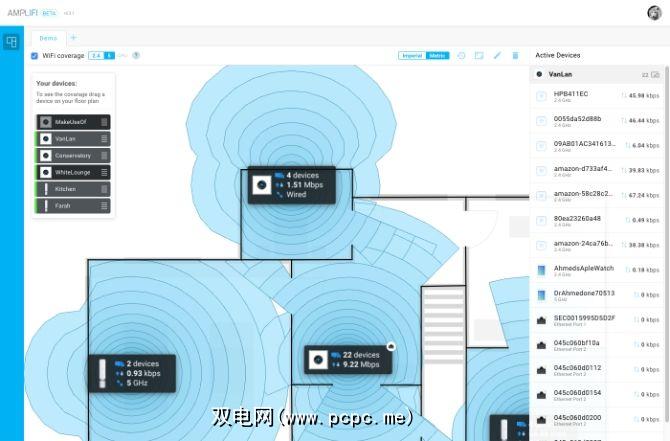The height and width of the screenshot is (441, 670).
Task: Select Kitchen mesh point in devices list
Action: tap(73, 189)
